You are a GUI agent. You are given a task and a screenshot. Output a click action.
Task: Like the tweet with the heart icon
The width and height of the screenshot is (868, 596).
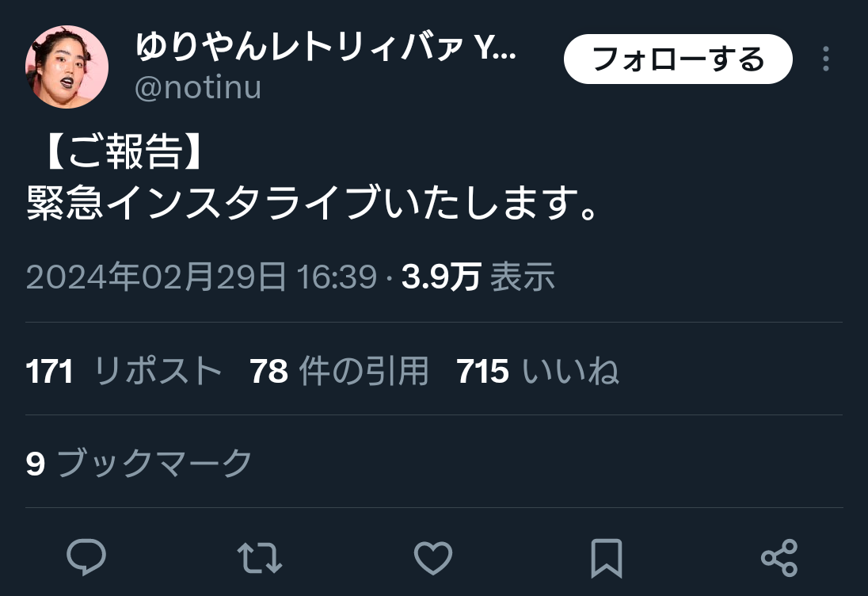tap(433, 557)
